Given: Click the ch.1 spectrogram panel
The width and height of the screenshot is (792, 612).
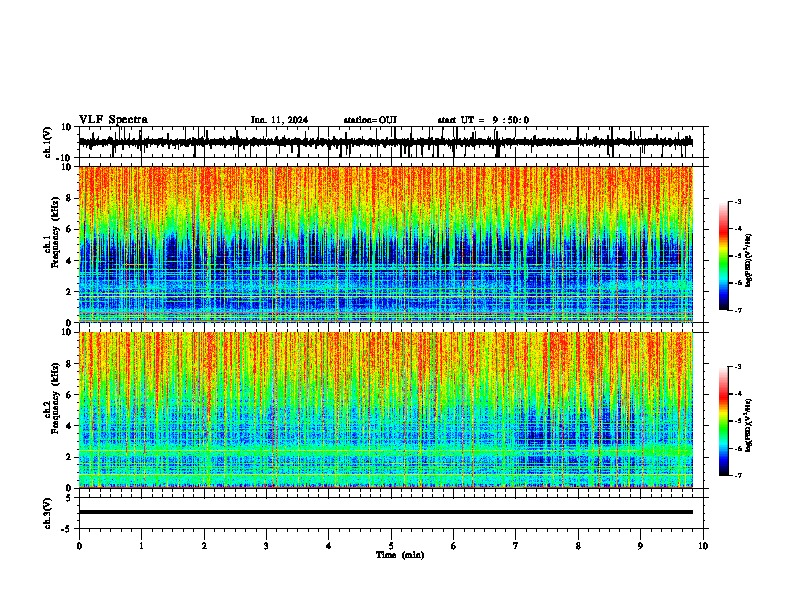Looking at the screenshot, I should pos(386,244).
